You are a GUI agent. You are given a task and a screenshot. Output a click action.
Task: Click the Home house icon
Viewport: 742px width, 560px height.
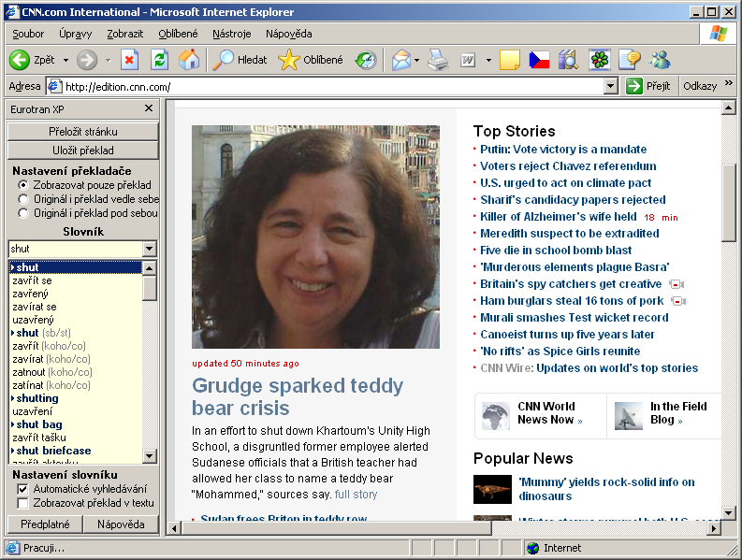[x=189, y=60]
